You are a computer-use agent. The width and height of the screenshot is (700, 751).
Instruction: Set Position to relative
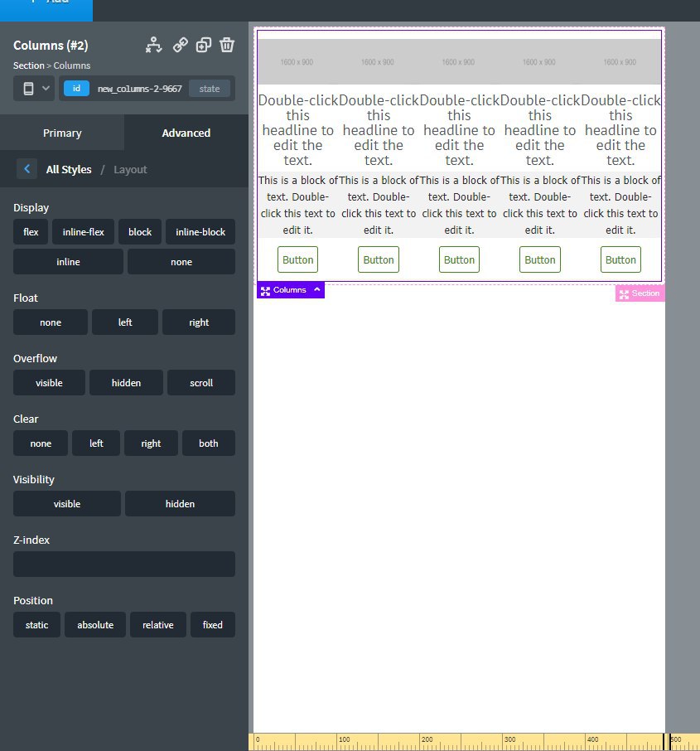tap(158, 624)
